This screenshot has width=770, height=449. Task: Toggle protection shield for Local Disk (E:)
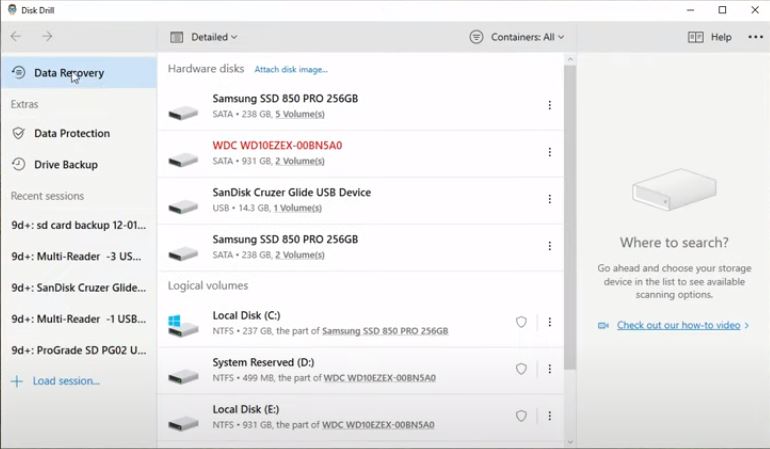click(521, 416)
